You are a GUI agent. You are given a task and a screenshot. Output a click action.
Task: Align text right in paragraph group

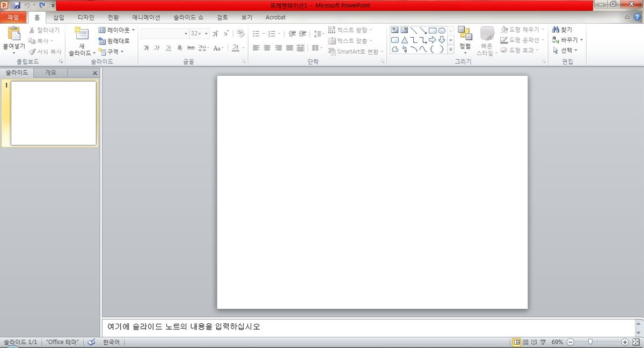pos(278,48)
